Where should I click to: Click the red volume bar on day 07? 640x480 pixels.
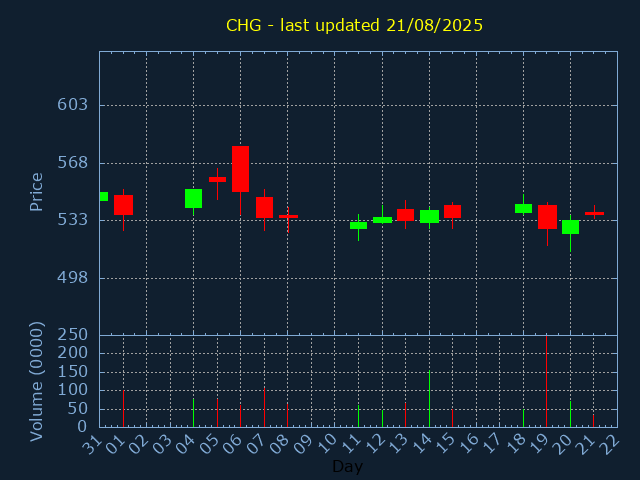click(x=264, y=407)
